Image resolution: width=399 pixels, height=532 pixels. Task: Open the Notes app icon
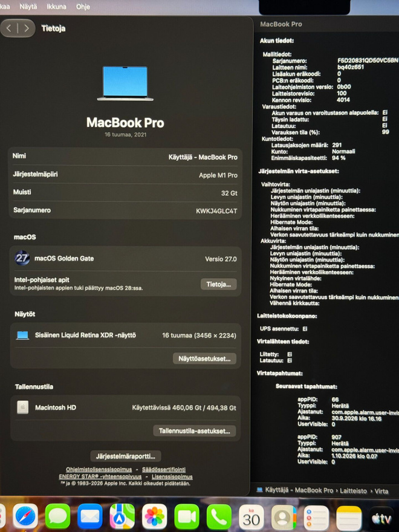348,517
